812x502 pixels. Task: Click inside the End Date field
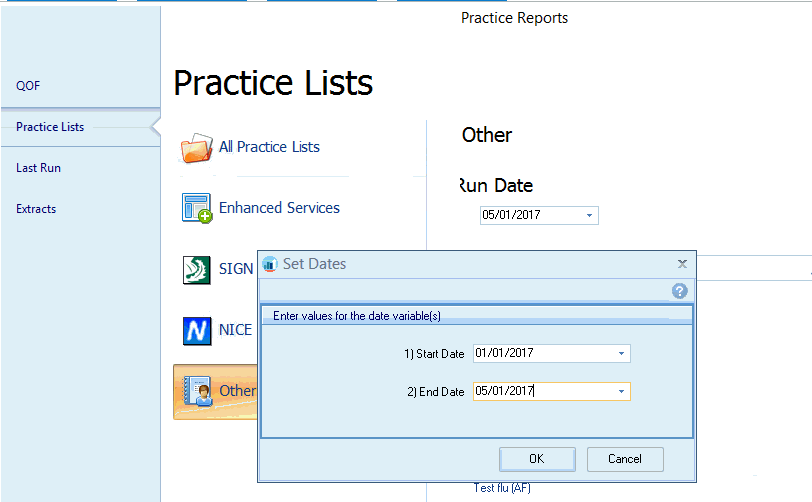[x=540, y=392]
